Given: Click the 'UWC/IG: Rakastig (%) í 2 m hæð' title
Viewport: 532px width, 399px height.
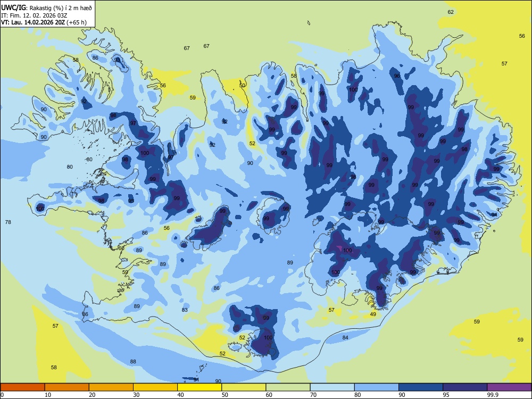Looking at the screenshot, I should [46, 7].
